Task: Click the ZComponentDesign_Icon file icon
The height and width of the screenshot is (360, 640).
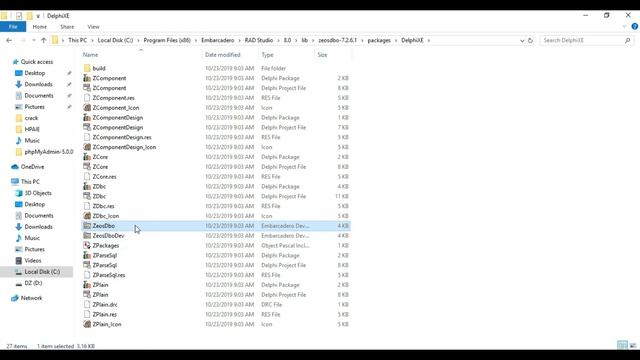Action: point(87,147)
